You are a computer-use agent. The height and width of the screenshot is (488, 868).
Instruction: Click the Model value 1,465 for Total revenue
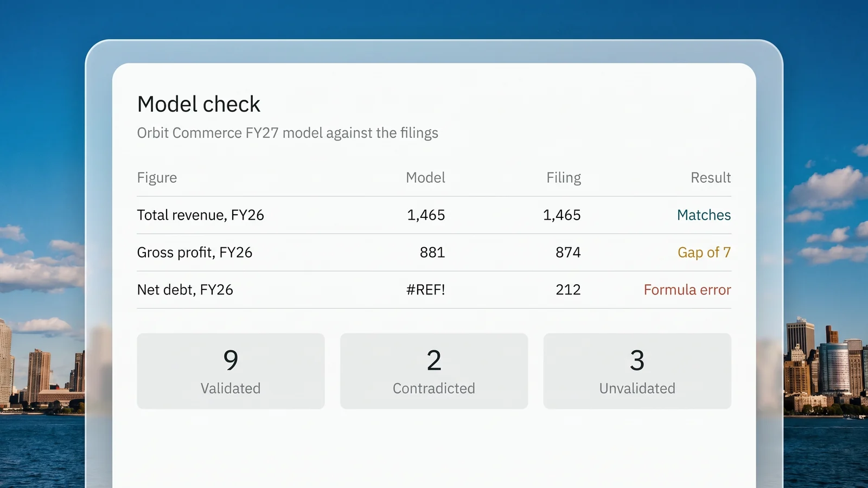click(426, 215)
